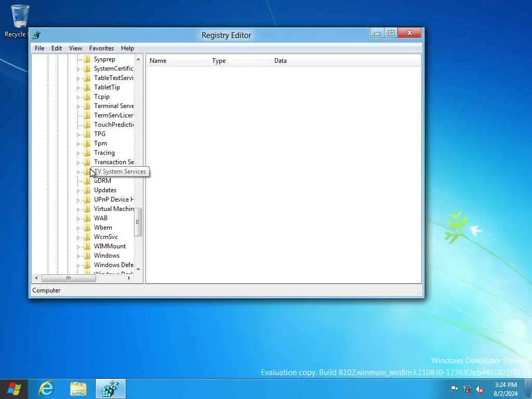Select the TV System Services key
The width and height of the screenshot is (532, 399).
(120, 171)
